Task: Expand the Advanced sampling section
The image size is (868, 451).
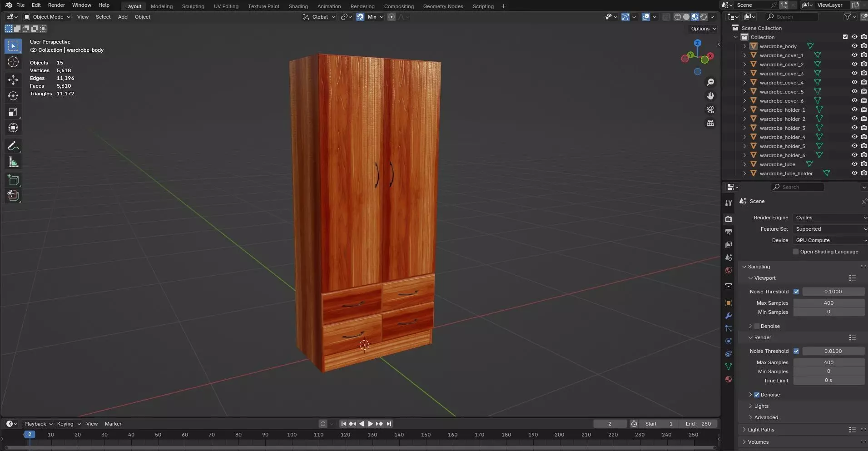Action: 766,417
